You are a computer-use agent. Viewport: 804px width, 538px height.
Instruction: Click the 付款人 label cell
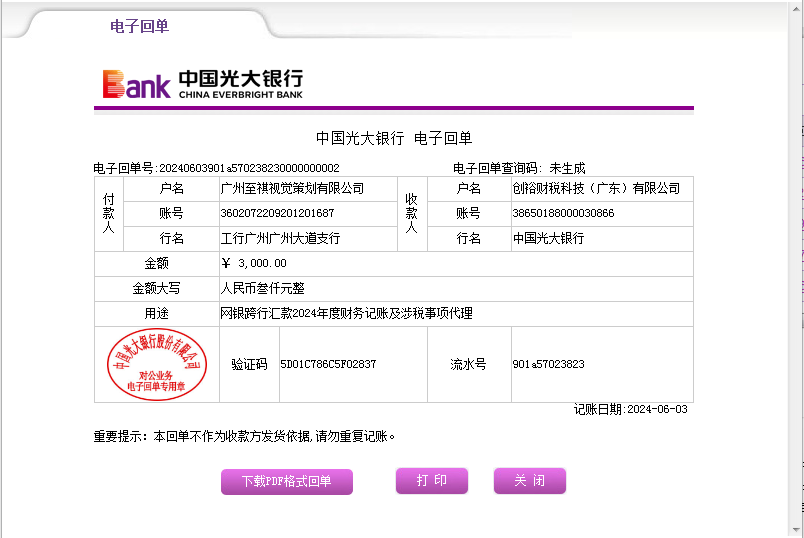[109, 213]
